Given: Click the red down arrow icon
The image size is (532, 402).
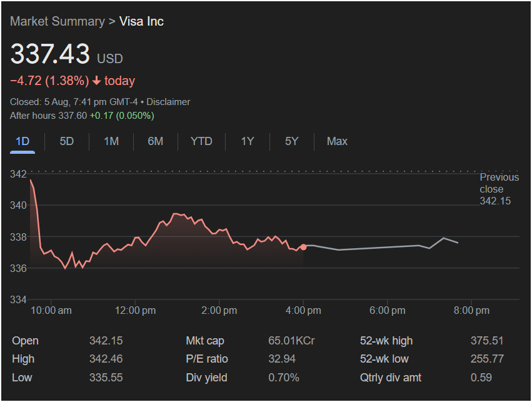Looking at the screenshot, I should [96, 81].
